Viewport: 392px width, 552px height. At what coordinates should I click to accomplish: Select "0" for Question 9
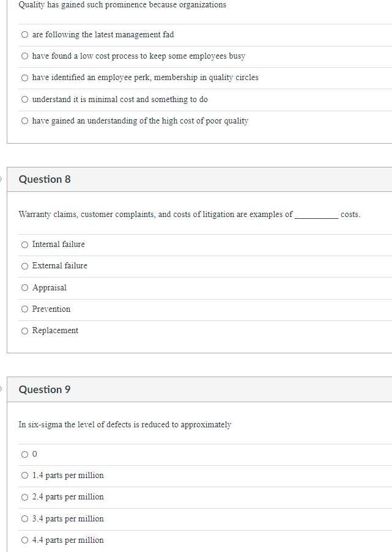pos(24,454)
